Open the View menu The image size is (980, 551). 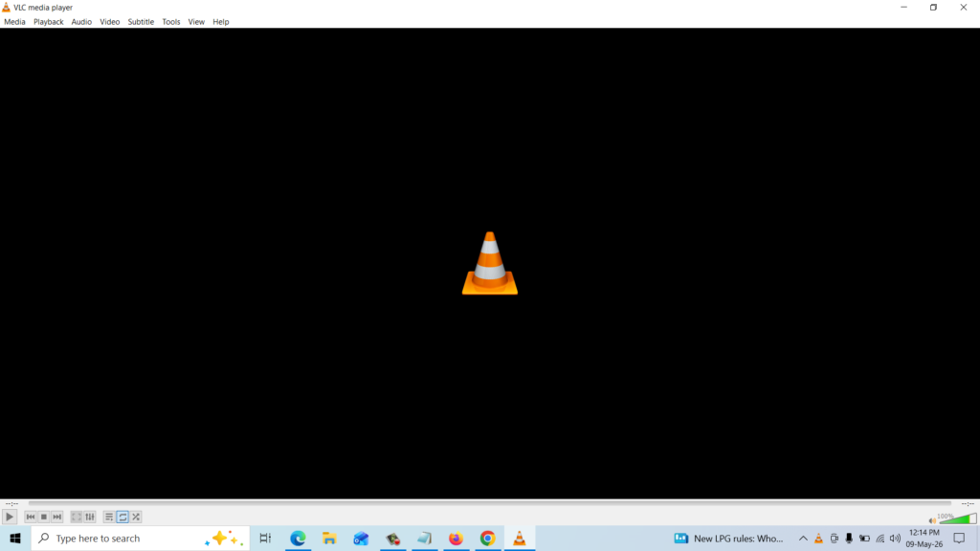196,22
